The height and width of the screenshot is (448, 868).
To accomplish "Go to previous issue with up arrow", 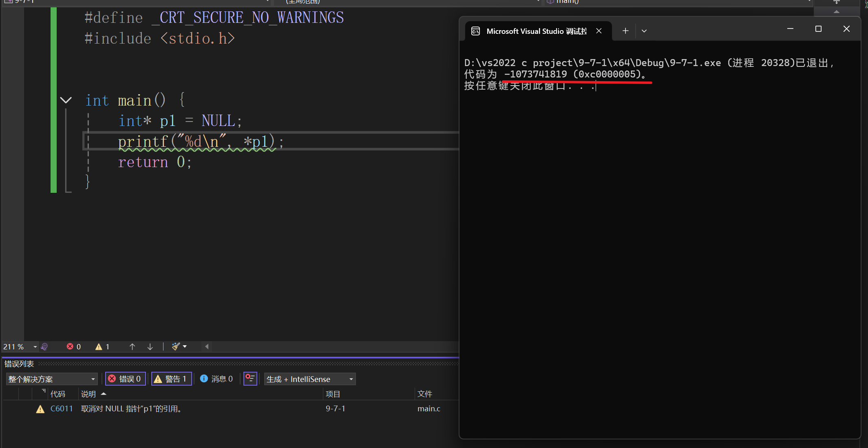I will 132,347.
